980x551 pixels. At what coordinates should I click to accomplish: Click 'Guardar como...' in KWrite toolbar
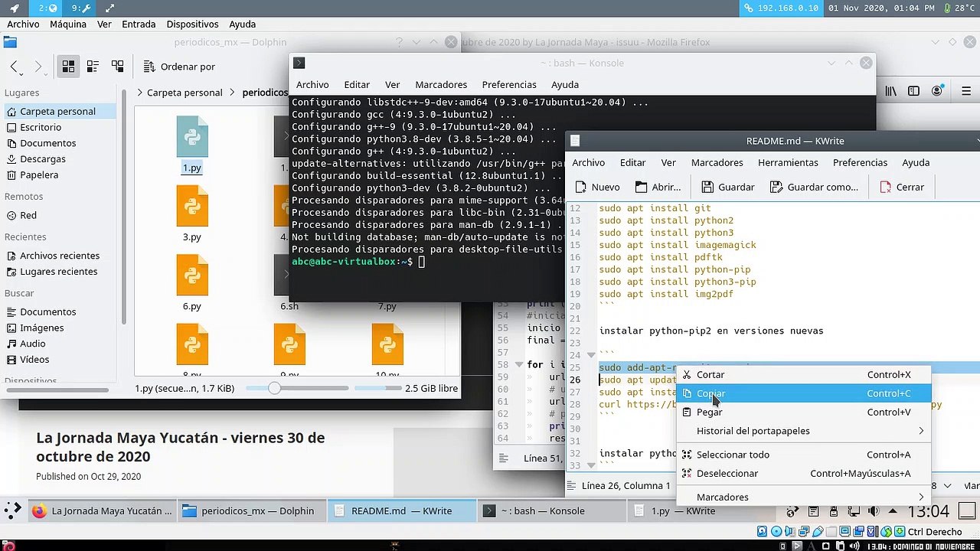[814, 187]
